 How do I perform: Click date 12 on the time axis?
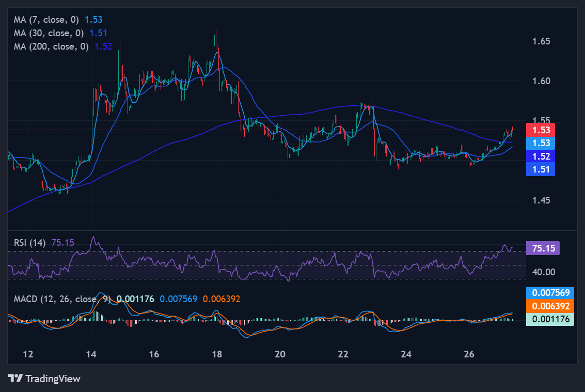28,354
